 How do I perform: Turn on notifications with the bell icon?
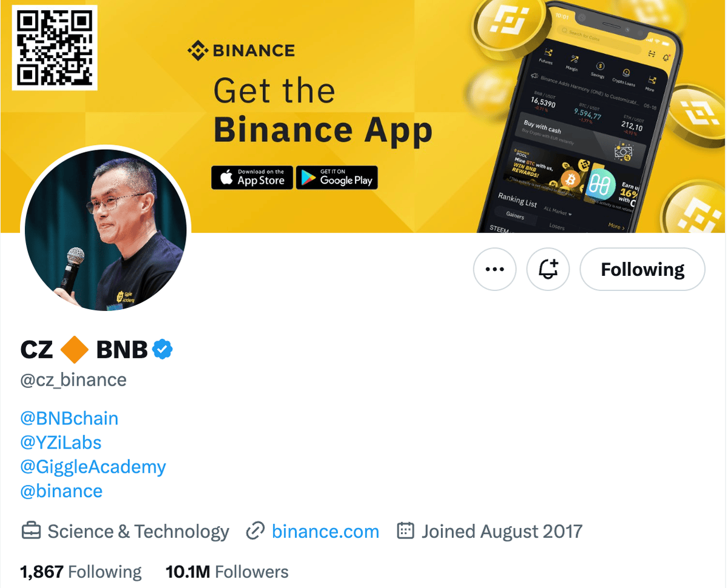548,269
